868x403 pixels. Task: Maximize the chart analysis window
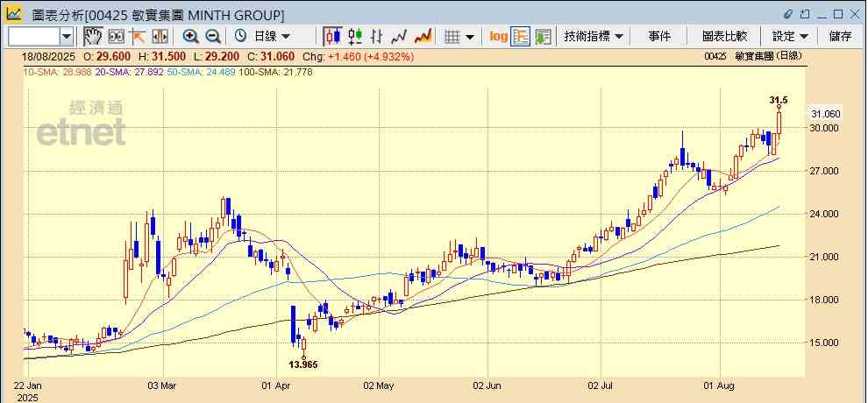point(838,14)
